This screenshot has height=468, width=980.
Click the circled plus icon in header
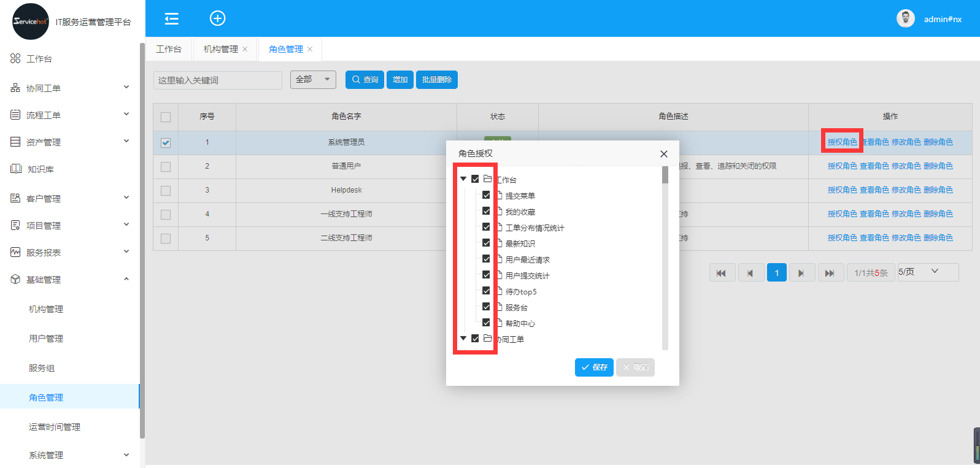pos(217,18)
